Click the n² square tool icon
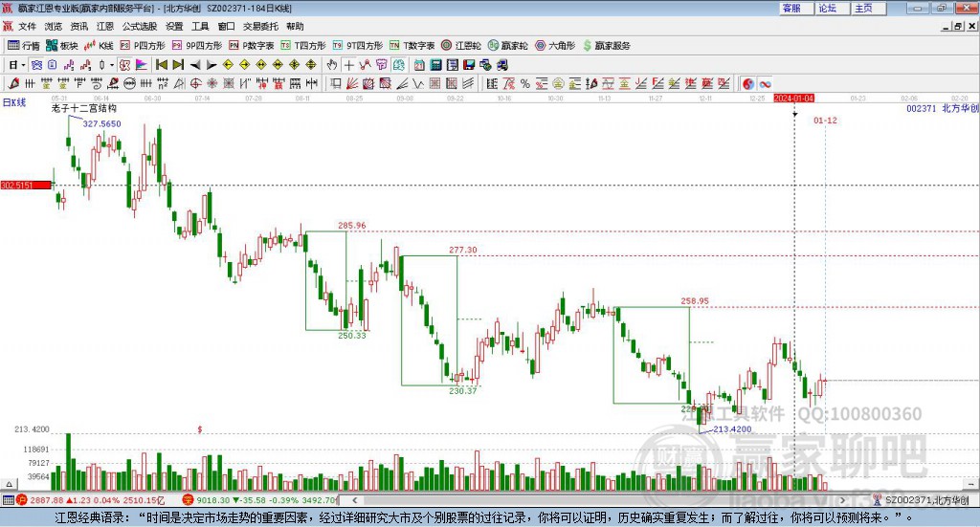Image resolution: width=980 pixels, height=527 pixels. [x=163, y=83]
